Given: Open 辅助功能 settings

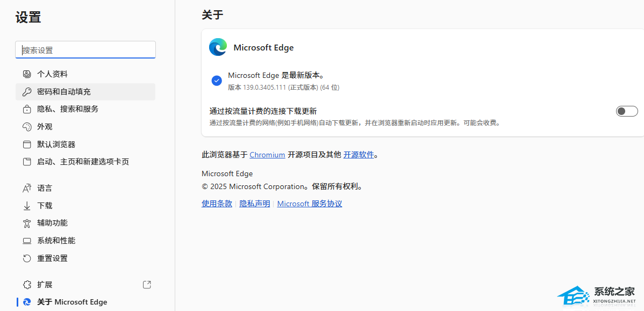Looking at the screenshot, I should (x=85, y=223).
